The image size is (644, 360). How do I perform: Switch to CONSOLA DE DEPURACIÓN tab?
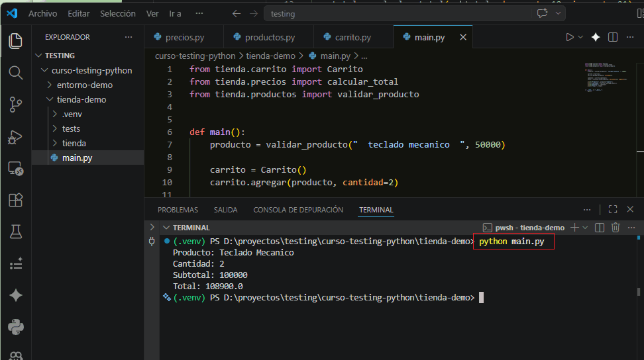pos(298,210)
